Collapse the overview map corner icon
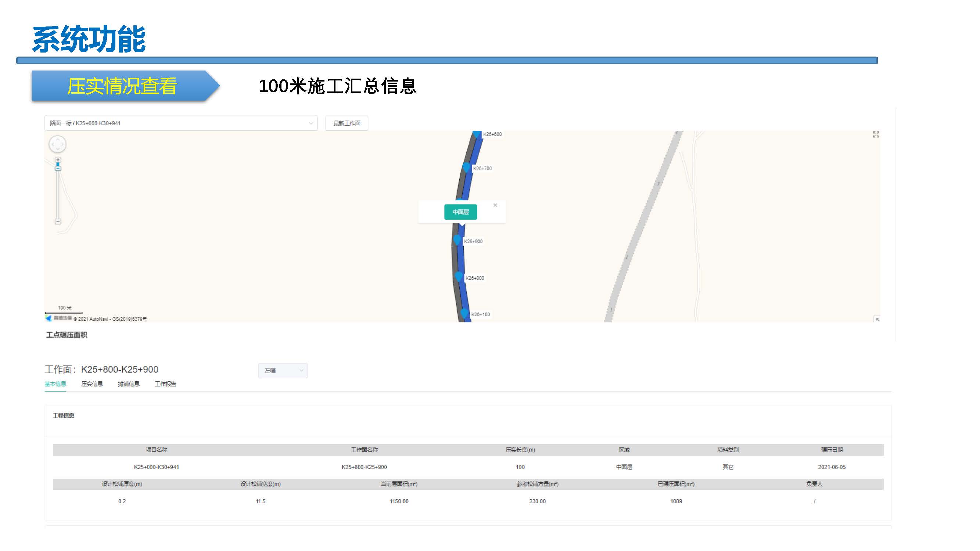This screenshot has height=551, width=980. [876, 319]
